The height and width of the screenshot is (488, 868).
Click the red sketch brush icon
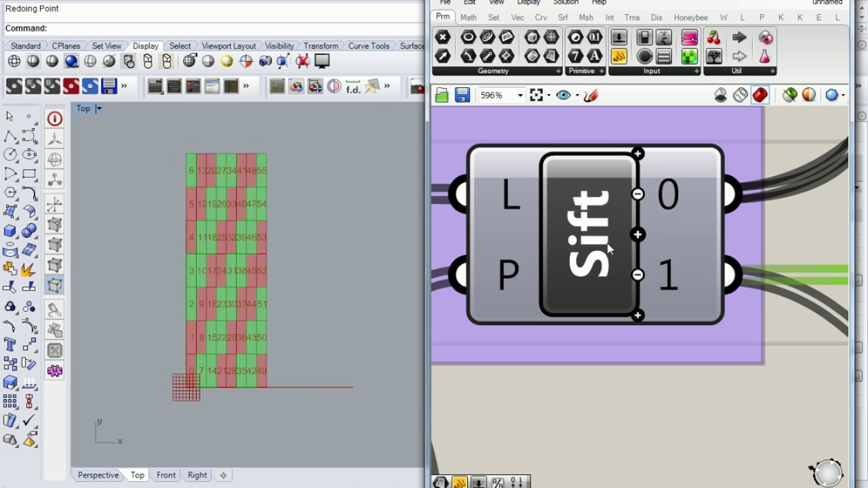[x=591, y=96]
